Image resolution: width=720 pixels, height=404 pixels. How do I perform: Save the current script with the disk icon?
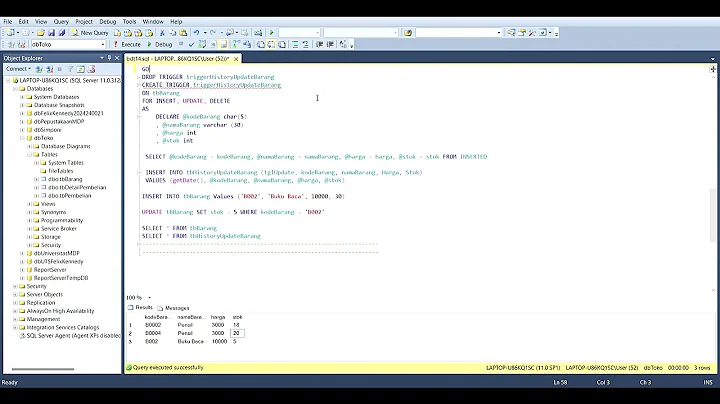(51, 33)
